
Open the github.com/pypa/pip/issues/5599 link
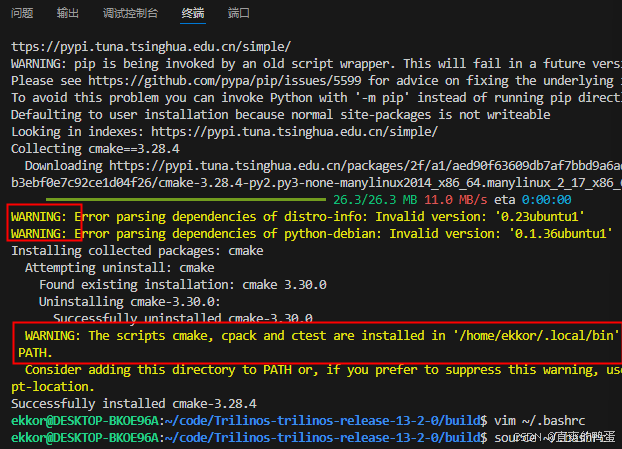point(225,81)
